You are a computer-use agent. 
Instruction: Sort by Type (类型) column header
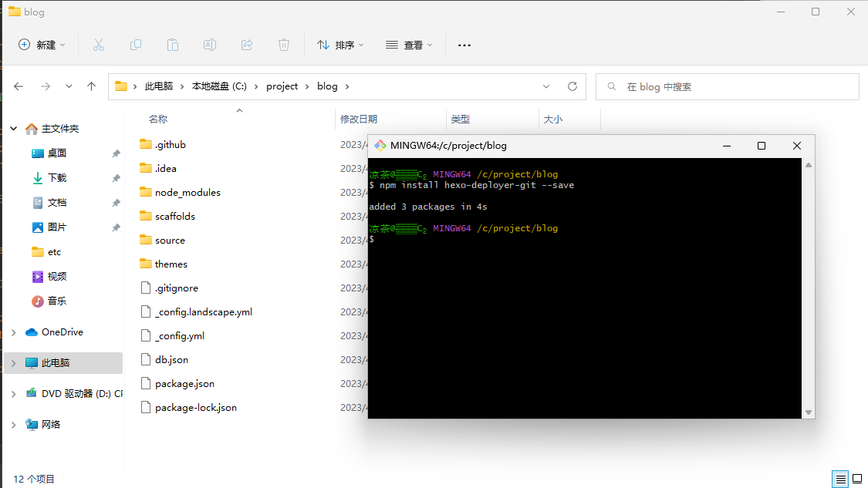point(460,119)
